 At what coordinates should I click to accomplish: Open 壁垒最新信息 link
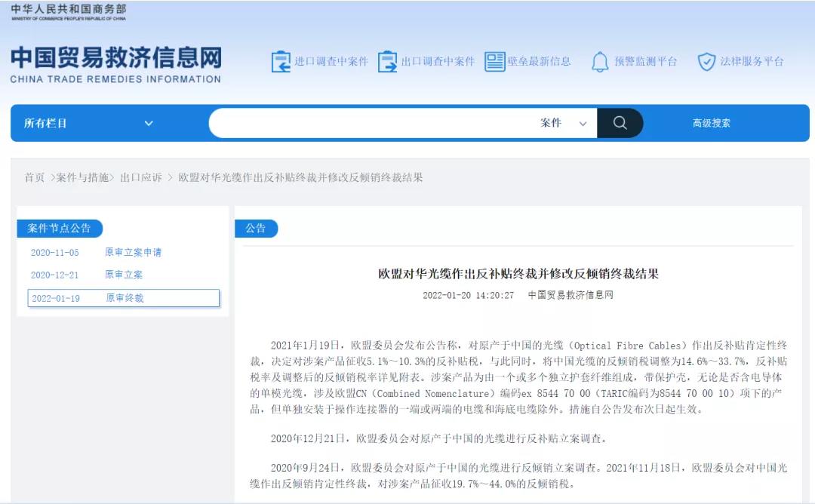tap(539, 61)
